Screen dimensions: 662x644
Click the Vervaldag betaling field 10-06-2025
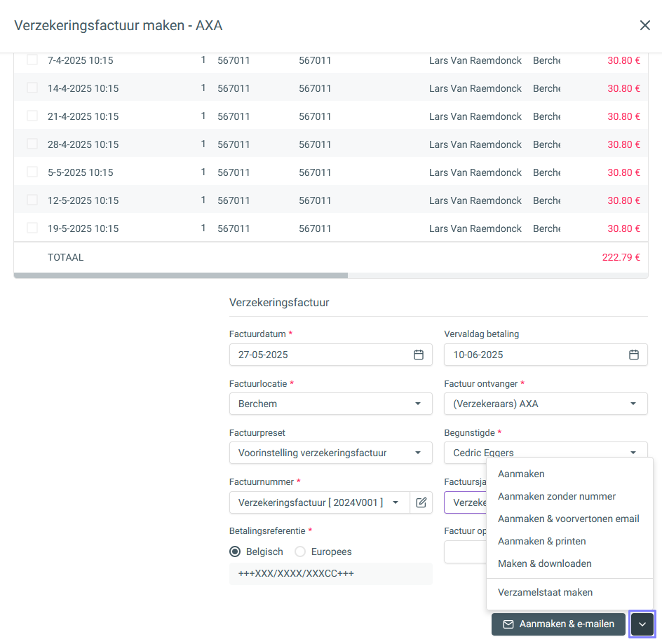546,355
